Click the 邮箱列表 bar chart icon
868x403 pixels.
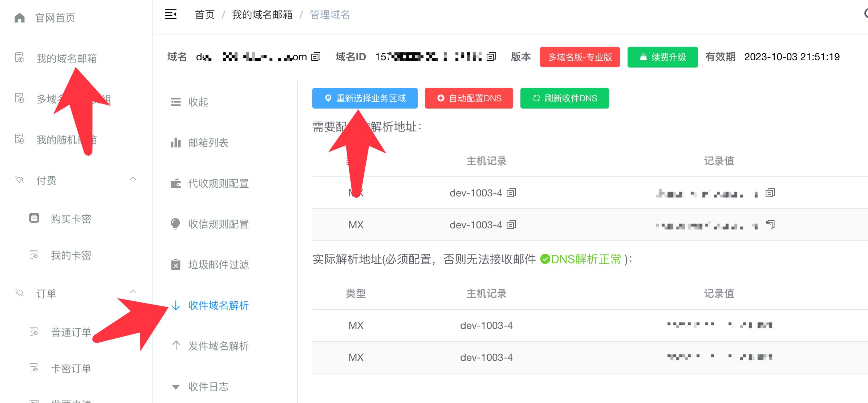(176, 143)
